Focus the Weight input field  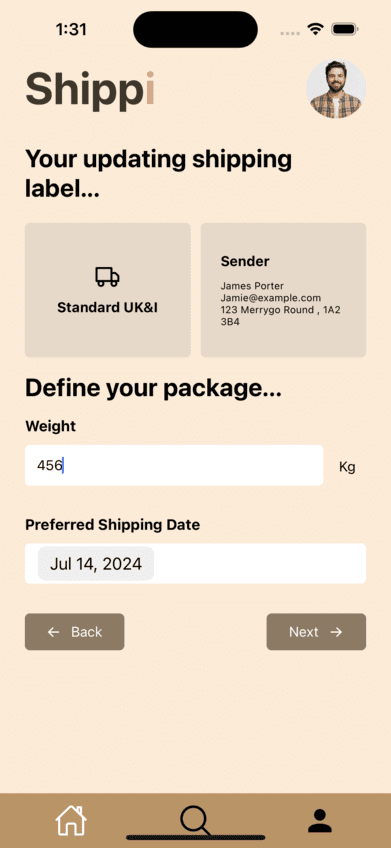[x=174, y=465]
